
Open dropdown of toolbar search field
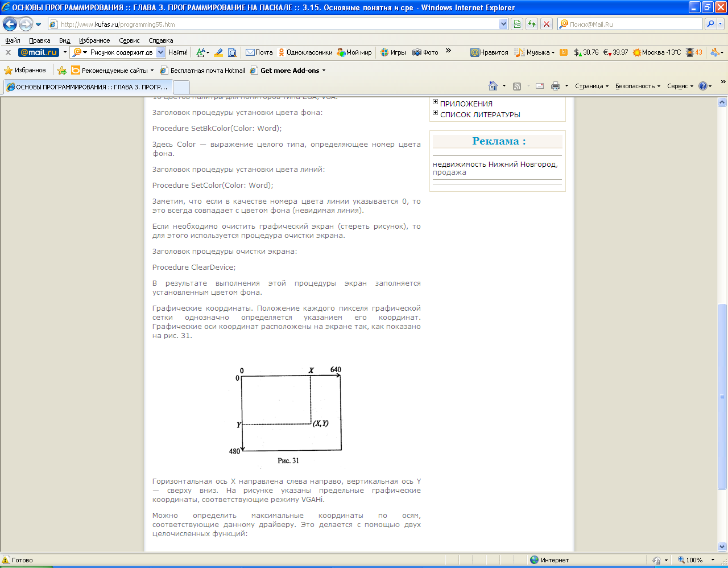[x=160, y=52]
